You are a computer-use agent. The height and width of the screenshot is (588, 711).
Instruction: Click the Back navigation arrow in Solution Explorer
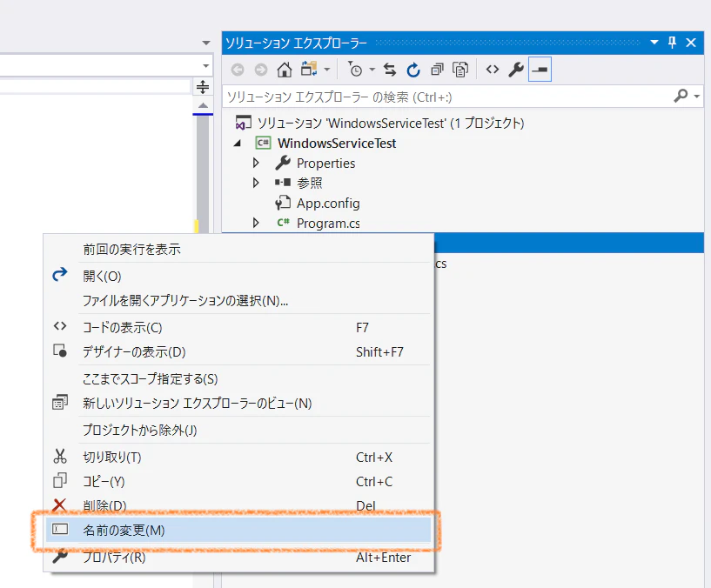(238, 70)
